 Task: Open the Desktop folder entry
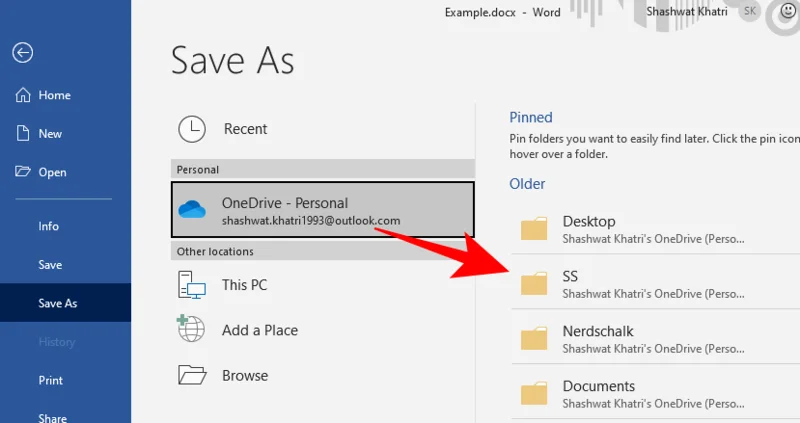pyautogui.click(x=656, y=229)
